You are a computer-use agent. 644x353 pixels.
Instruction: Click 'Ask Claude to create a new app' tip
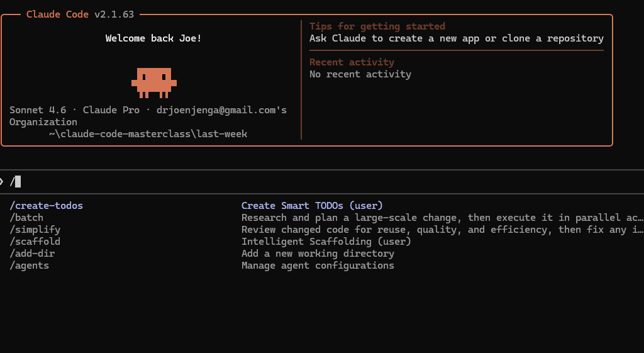(457, 38)
